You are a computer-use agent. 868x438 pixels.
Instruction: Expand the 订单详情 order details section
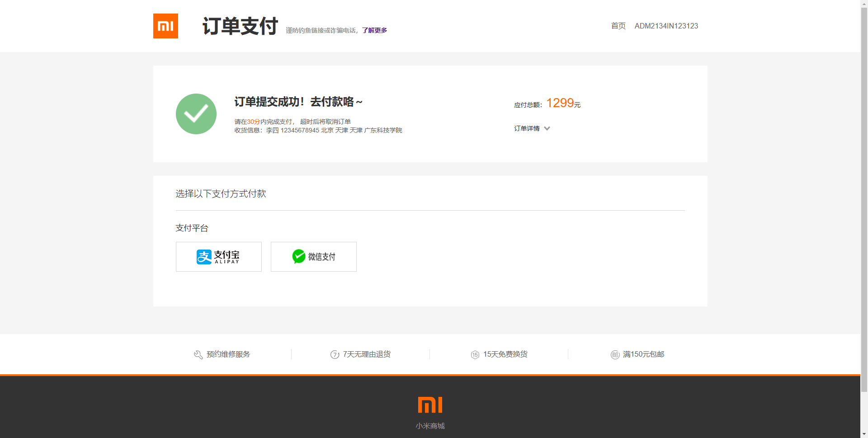pyautogui.click(x=527, y=128)
